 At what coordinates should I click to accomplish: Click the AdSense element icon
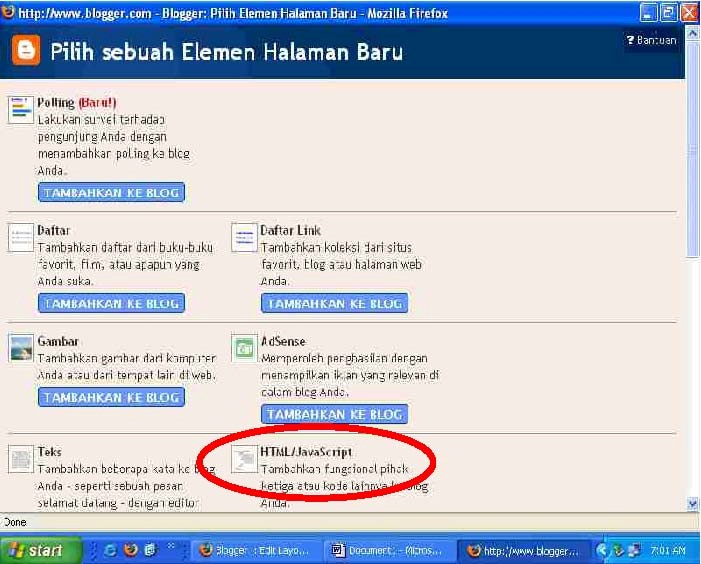pyautogui.click(x=244, y=348)
